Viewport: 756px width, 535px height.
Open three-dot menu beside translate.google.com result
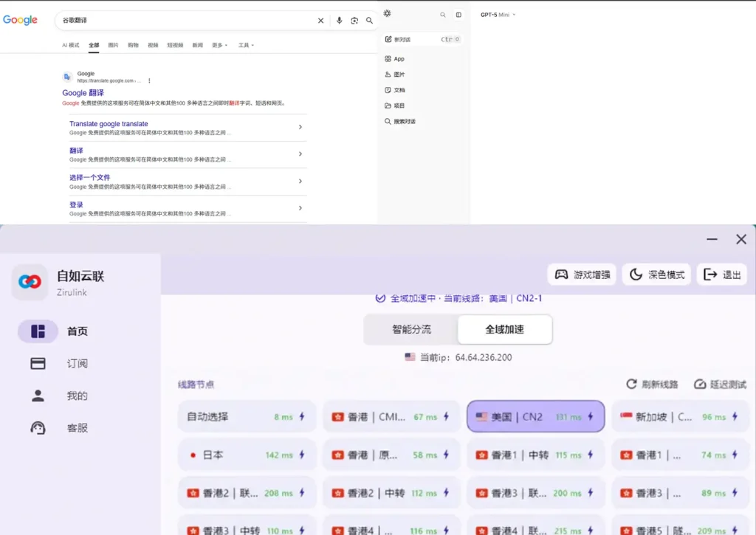(149, 80)
